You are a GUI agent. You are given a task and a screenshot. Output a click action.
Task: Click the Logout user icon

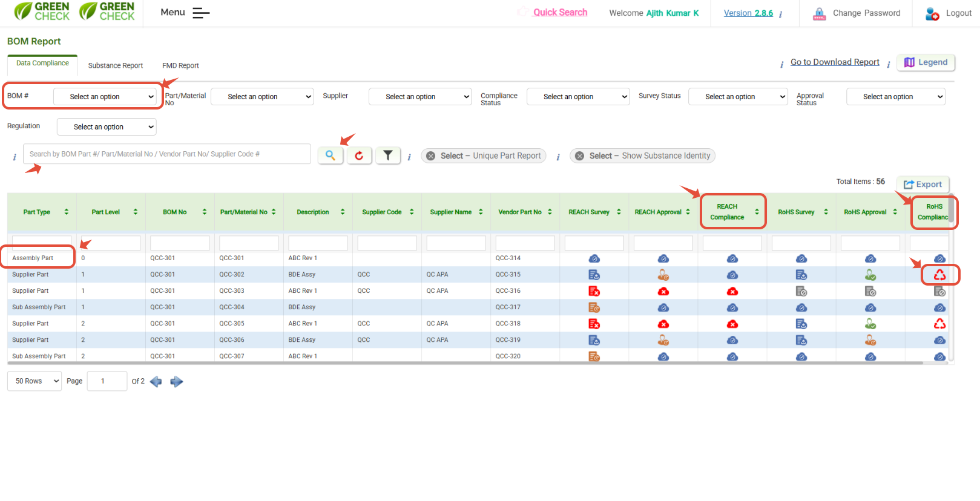point(932,13)
